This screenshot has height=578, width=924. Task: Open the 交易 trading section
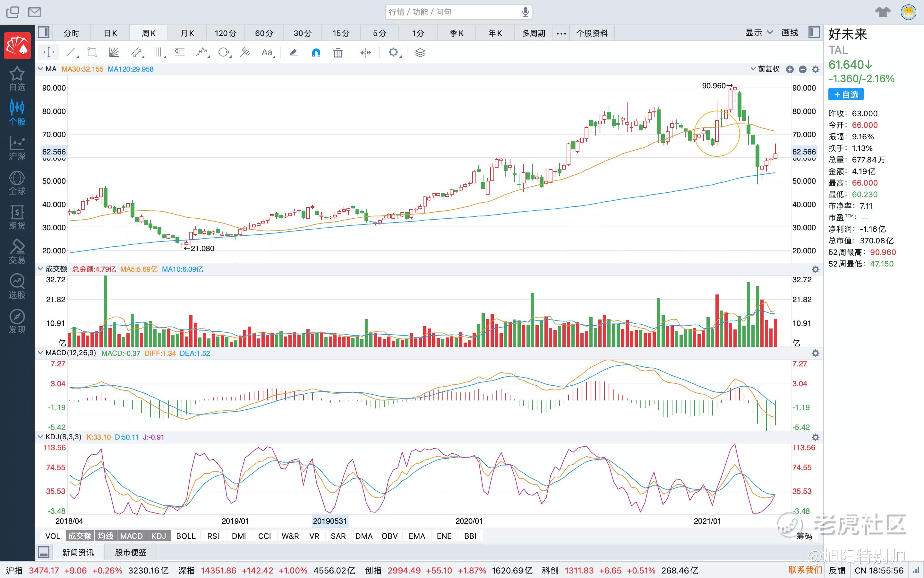(17, 252)
